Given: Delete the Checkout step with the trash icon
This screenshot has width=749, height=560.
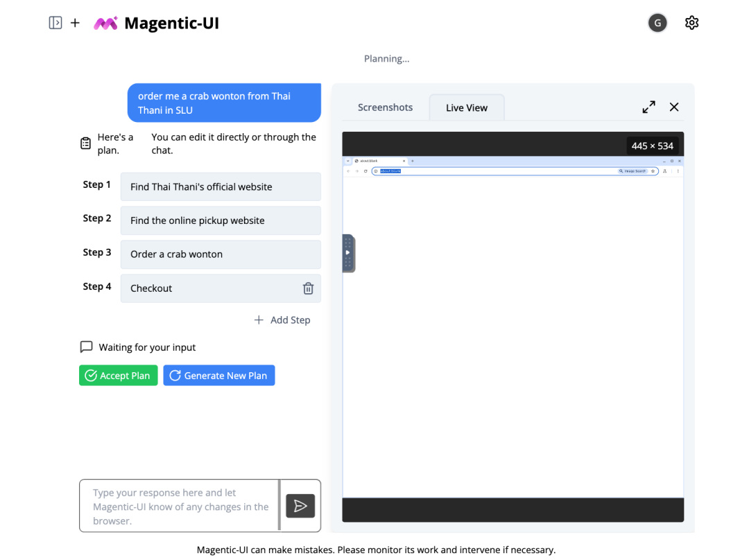Looking at the screenshot, I should pos(308,288).
